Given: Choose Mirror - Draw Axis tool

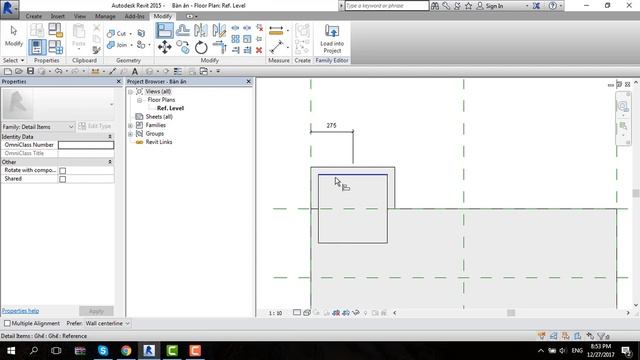Looking at the screenshot, I should coord(219,31).
